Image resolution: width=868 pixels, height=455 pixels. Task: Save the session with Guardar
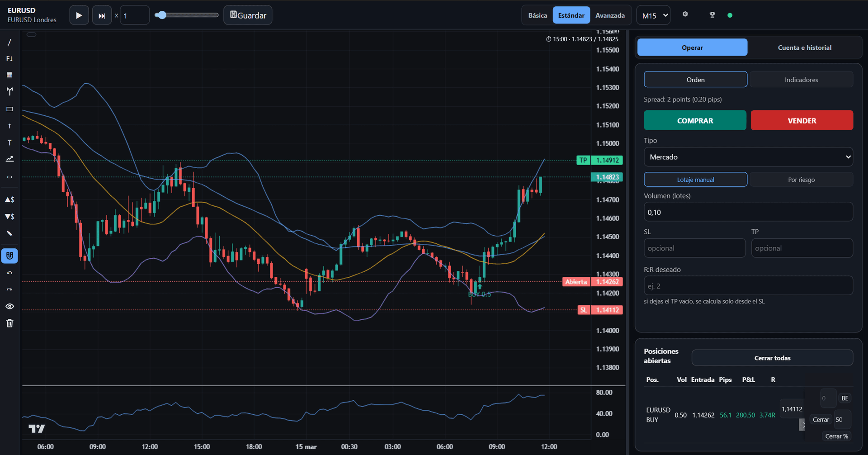[248, 15]
